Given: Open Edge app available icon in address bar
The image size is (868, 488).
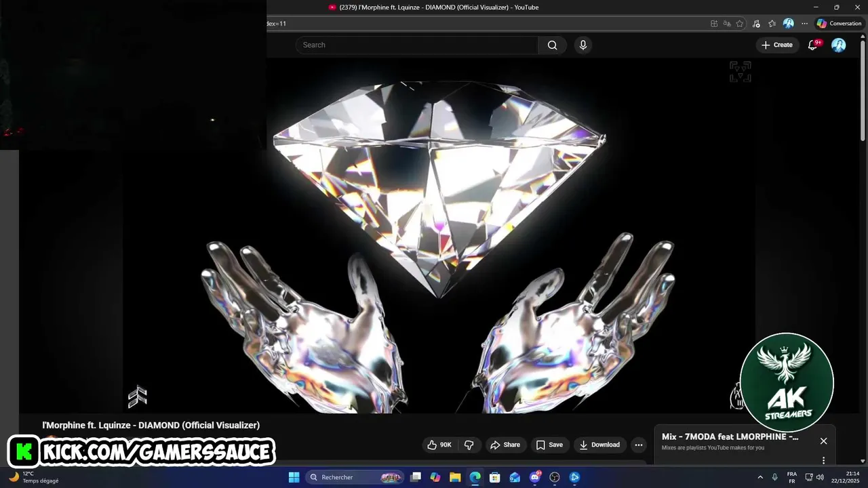Looking at the screenshot, I should (714, 24).
